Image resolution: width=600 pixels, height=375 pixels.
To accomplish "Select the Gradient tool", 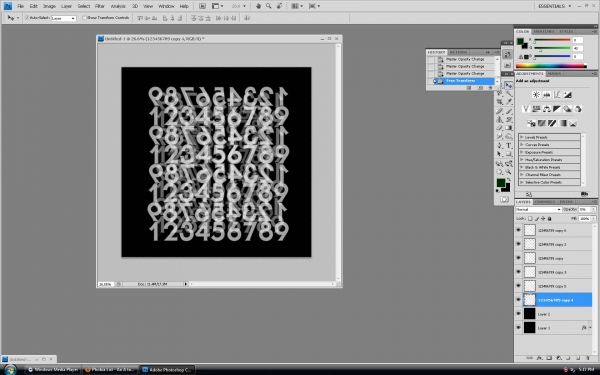I will tap(509, 128).
